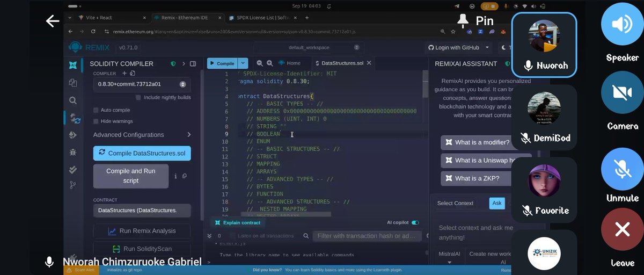Click Login with GitHub
The width and height of the screenshot is (644, 275).
point(453,48)
